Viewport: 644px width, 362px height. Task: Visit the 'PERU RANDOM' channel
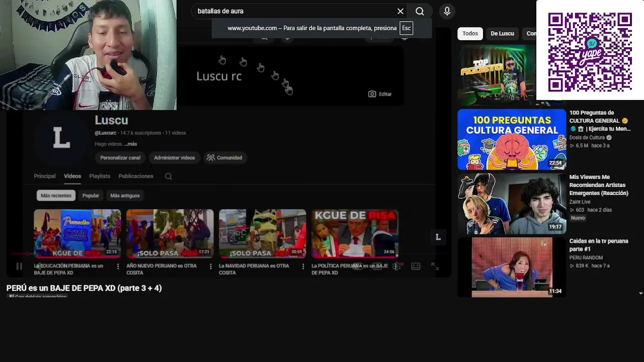click(586, 258)
